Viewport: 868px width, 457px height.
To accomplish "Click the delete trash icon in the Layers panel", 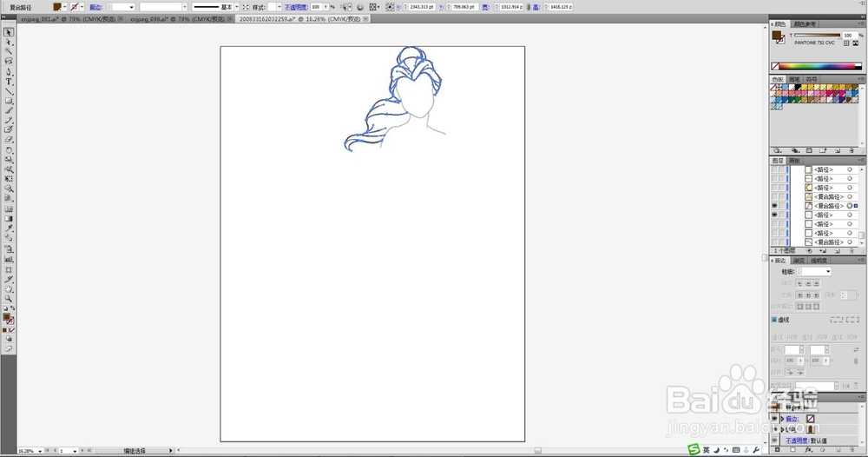I will point(852,251).
